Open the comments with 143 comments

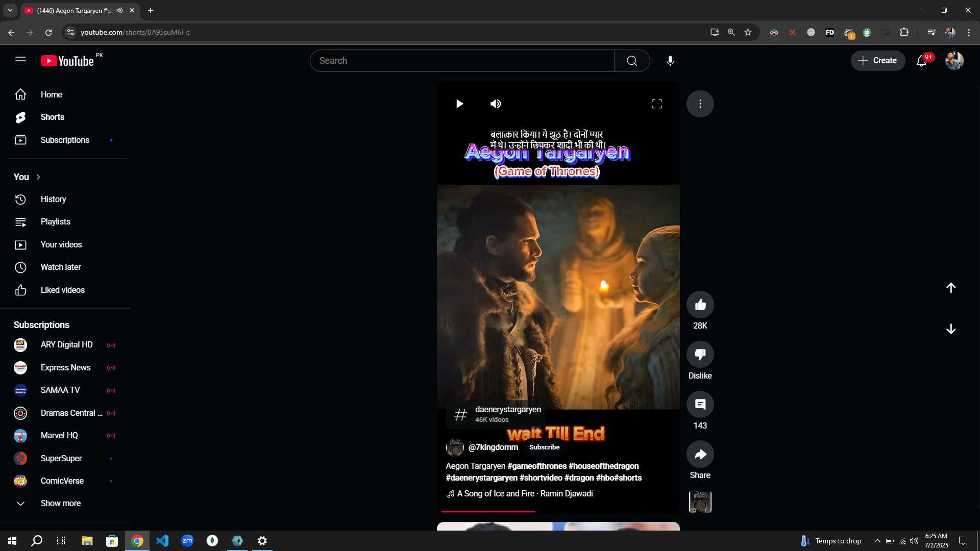[700, 404]
